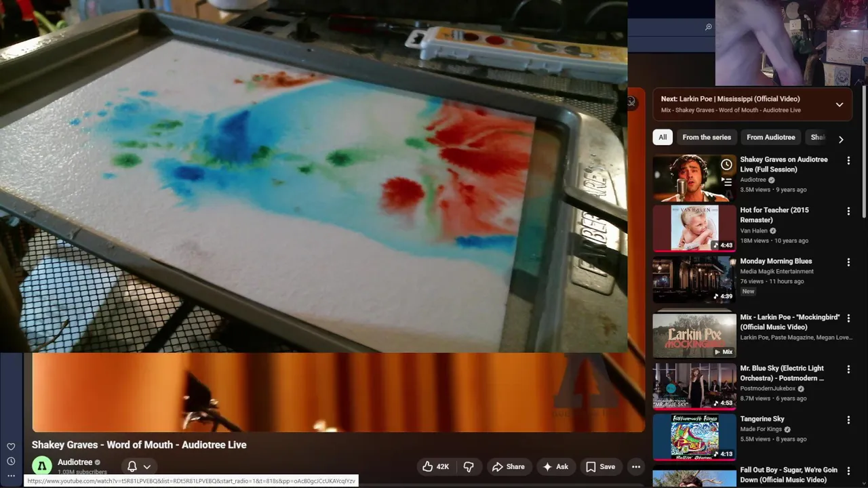Select the 'All' filter chip

coord(663,137)
